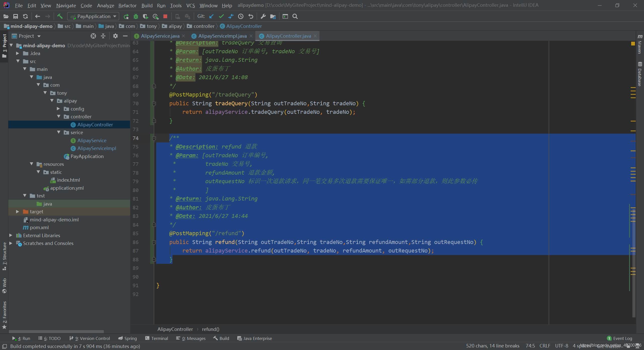
Task: Click the Git commit checkmark icon
Action: click(221, 16)
